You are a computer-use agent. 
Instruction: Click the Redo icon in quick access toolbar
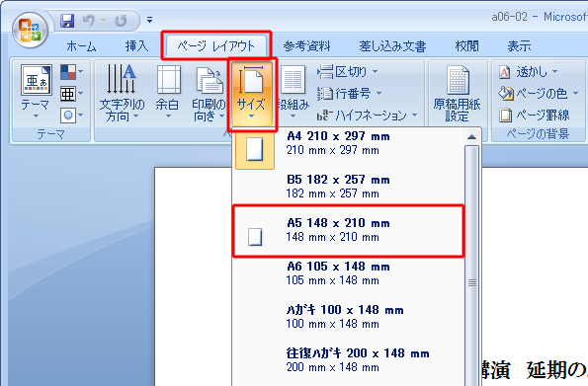tap(121, 20)
